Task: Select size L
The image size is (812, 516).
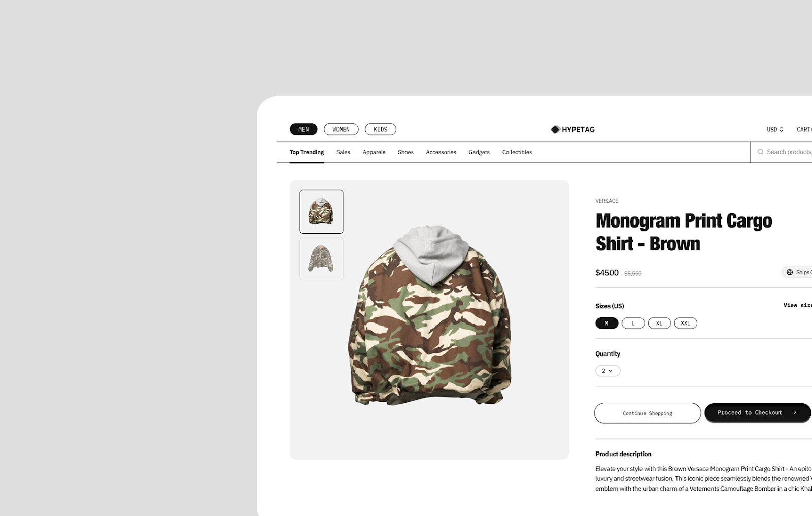Action: coord(633,323)
